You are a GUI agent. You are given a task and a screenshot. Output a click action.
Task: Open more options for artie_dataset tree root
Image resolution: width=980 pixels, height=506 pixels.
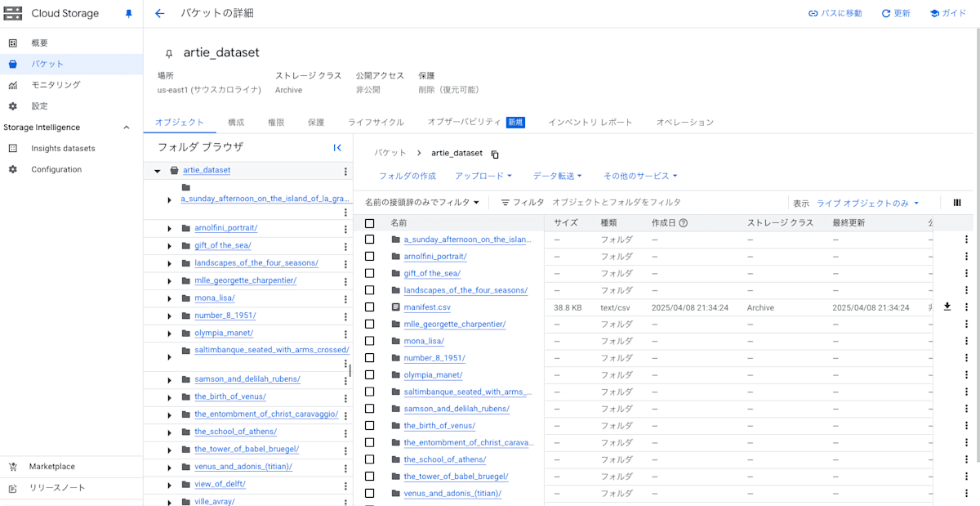[x=345, y=172]
